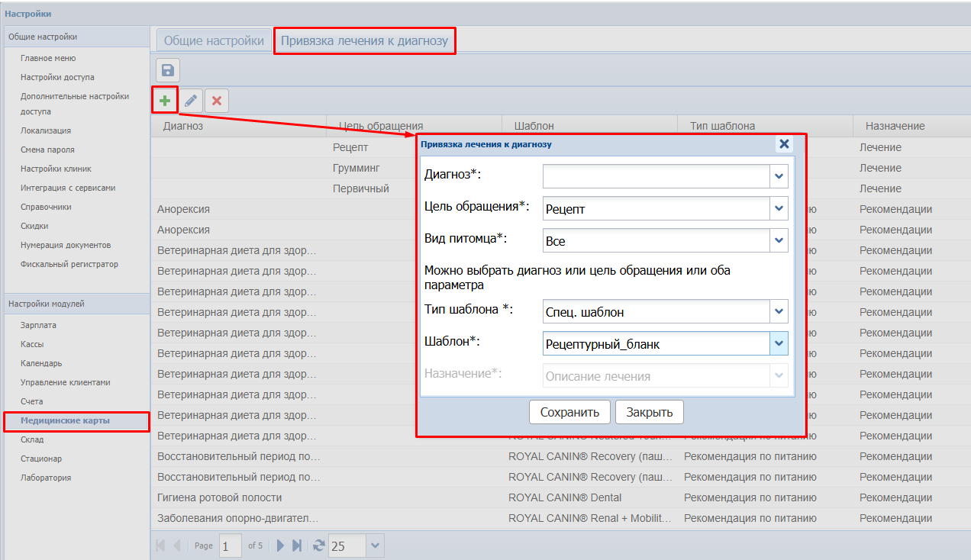Expand the Шаблон dropdown arrow
This screenshot has height=560, width=971.
tap(778, 343)
